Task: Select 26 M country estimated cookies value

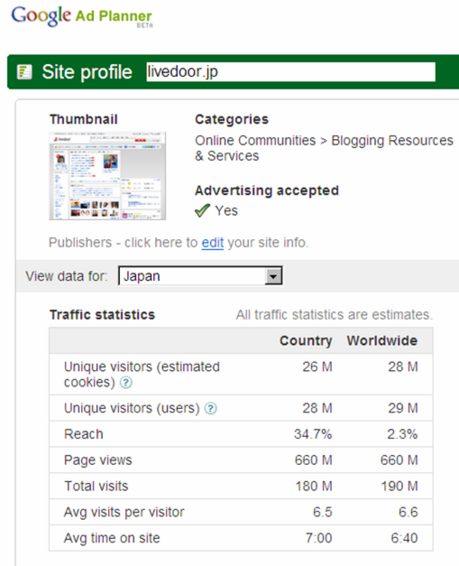Action: click(317, 367)
